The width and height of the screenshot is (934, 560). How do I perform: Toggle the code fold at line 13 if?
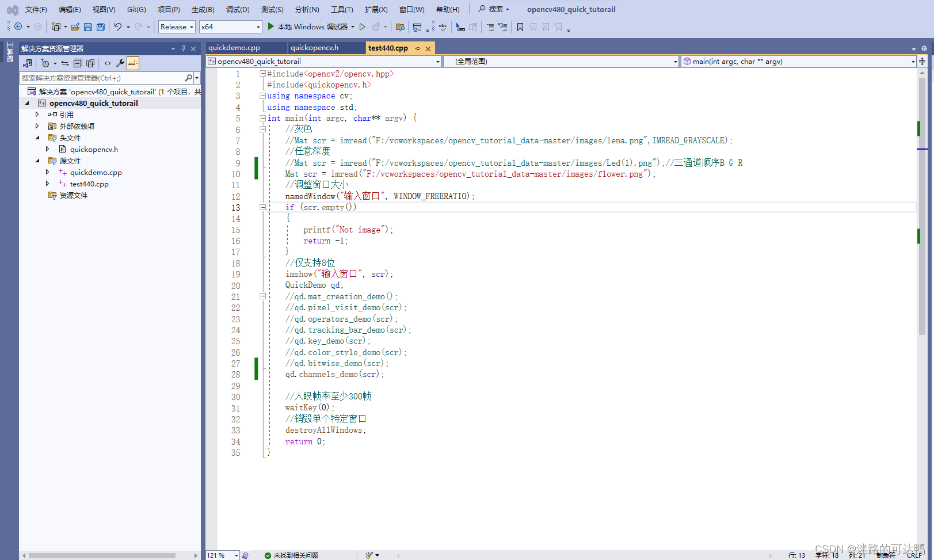point(262,207)
